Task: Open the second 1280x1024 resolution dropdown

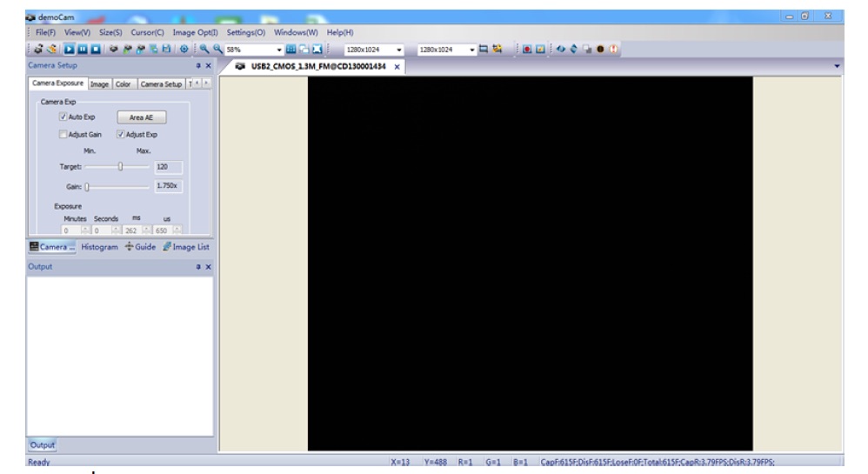Action: [472, 50]
